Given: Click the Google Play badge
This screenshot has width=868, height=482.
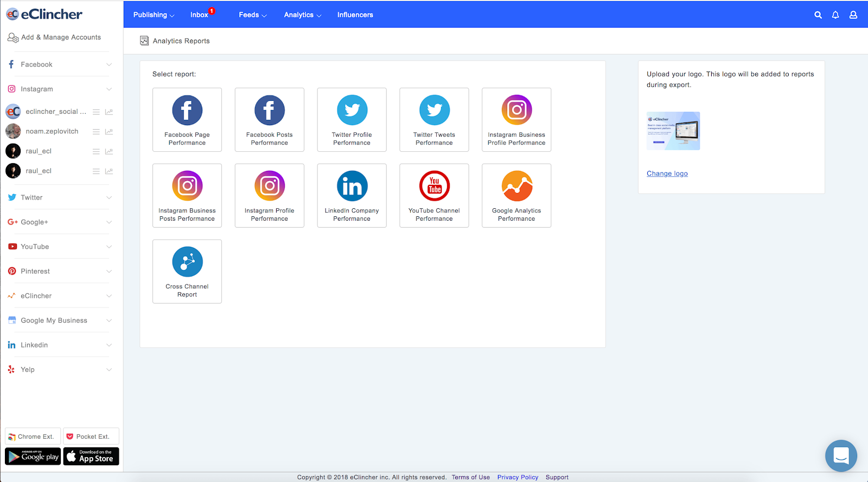Looking at the screenshot, I should pos(33,457).
